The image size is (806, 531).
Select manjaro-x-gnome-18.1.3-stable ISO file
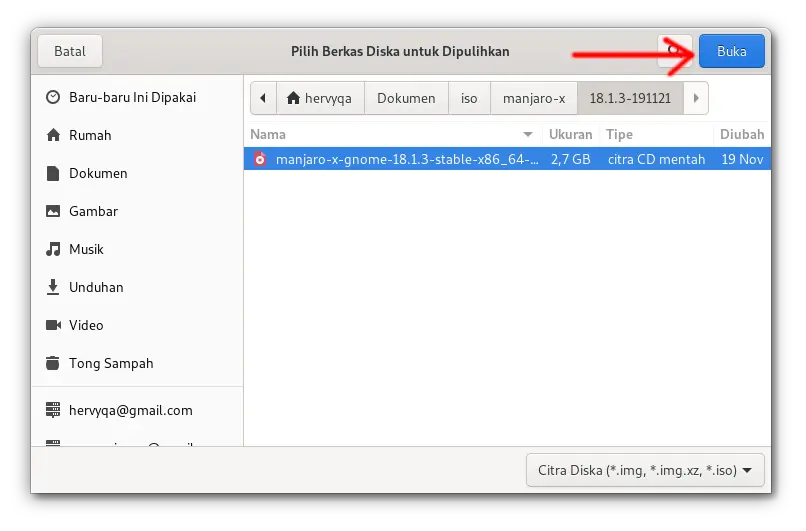507,159
